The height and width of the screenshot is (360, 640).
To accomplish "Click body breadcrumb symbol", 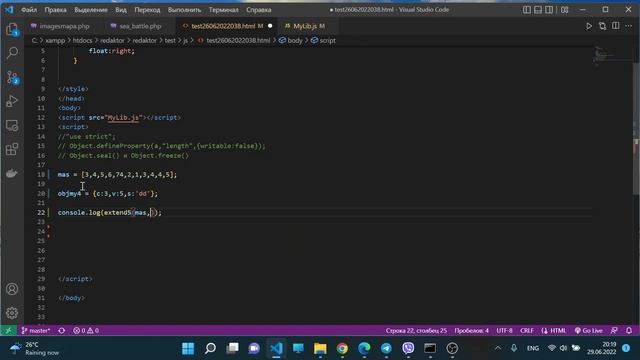I will click(291, 40).
